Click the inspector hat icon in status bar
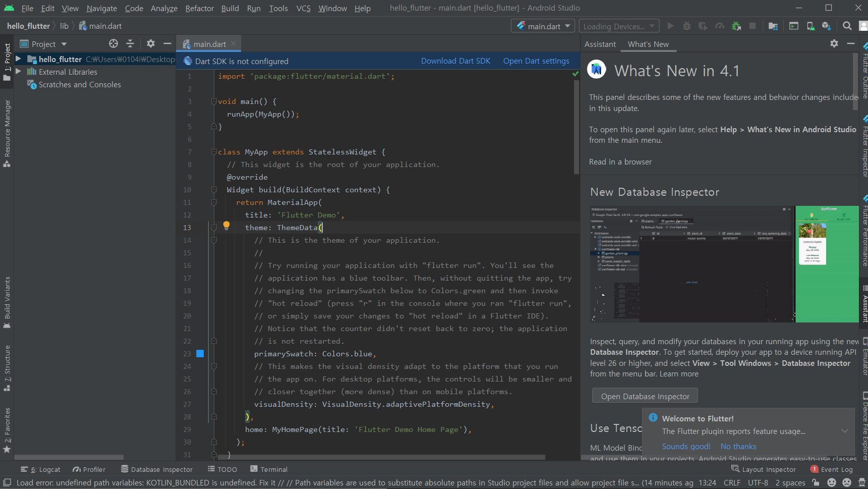 click(861, 482)
